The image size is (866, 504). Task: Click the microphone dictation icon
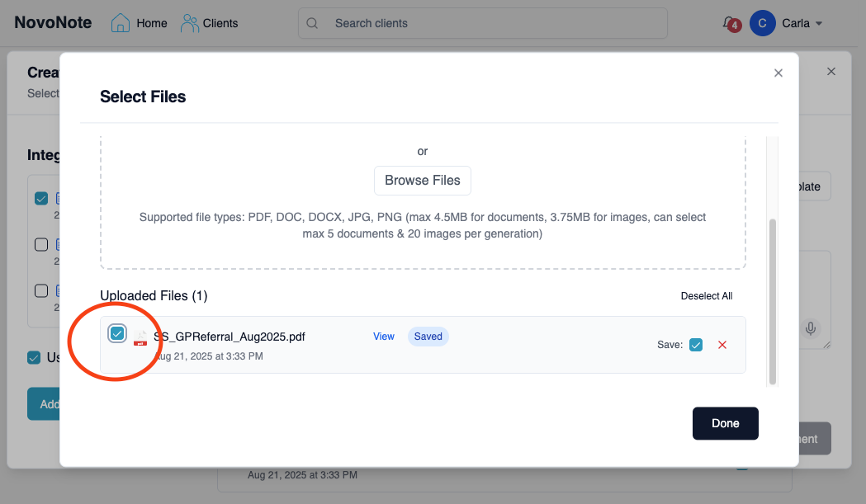pos(811,329)
